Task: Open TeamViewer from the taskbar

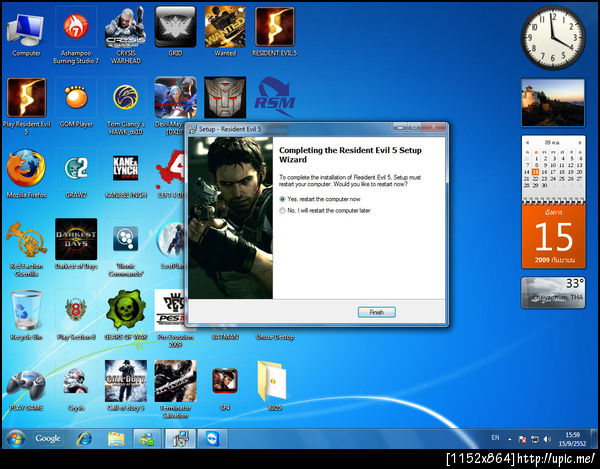Action: [x=213, y=438]
